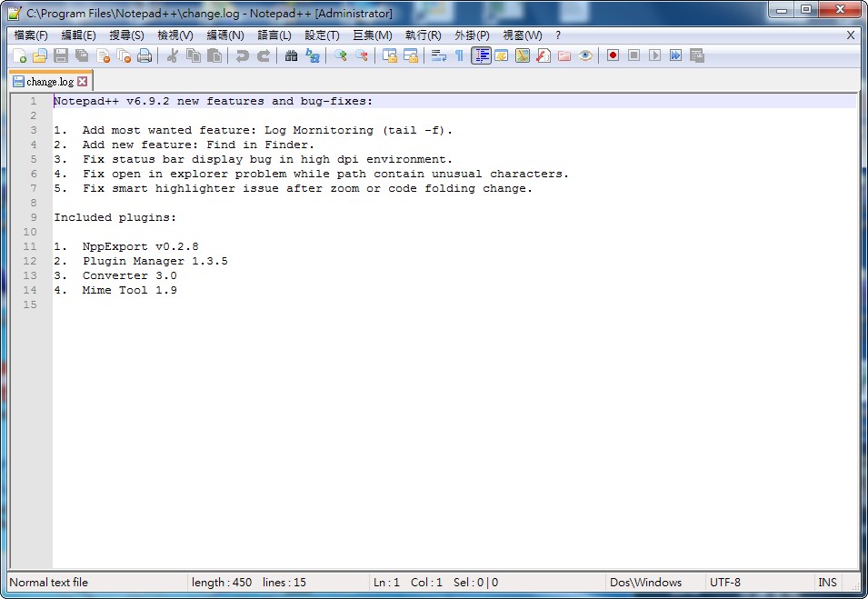Start macro recording with red dot

coord(613,55)
